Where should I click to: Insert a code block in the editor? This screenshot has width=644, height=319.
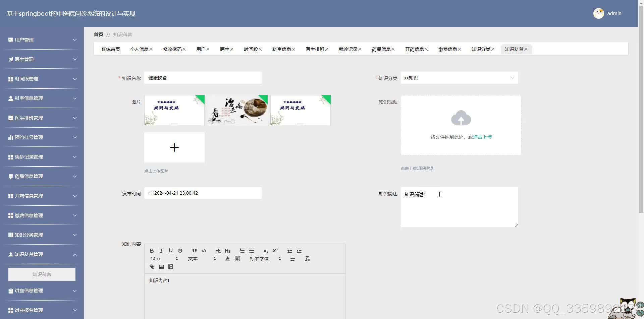204,250
